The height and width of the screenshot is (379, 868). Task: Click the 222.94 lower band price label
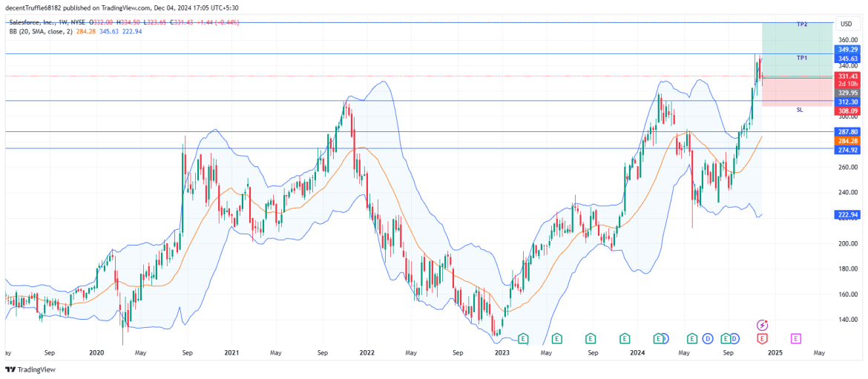(x=848, y=215)
